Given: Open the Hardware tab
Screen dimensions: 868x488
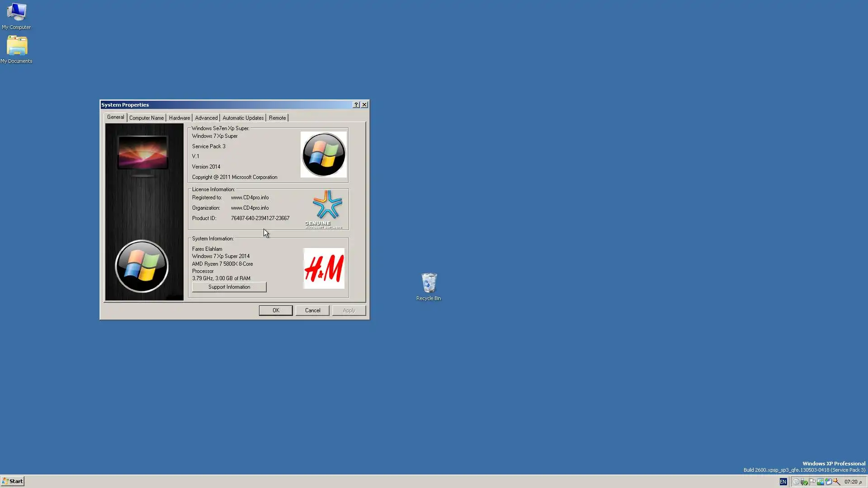Looking at the screenshot, I should tap(179, 117).
